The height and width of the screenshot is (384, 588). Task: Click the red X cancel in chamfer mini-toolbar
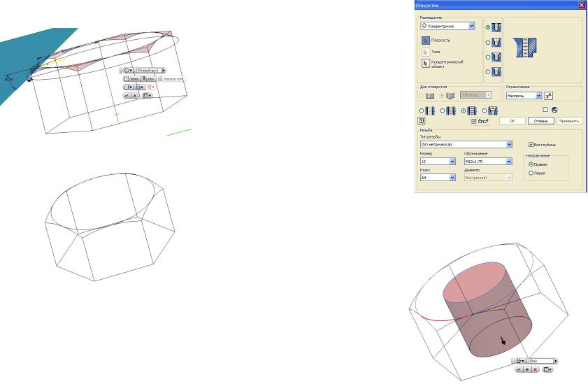click(135, 96)
